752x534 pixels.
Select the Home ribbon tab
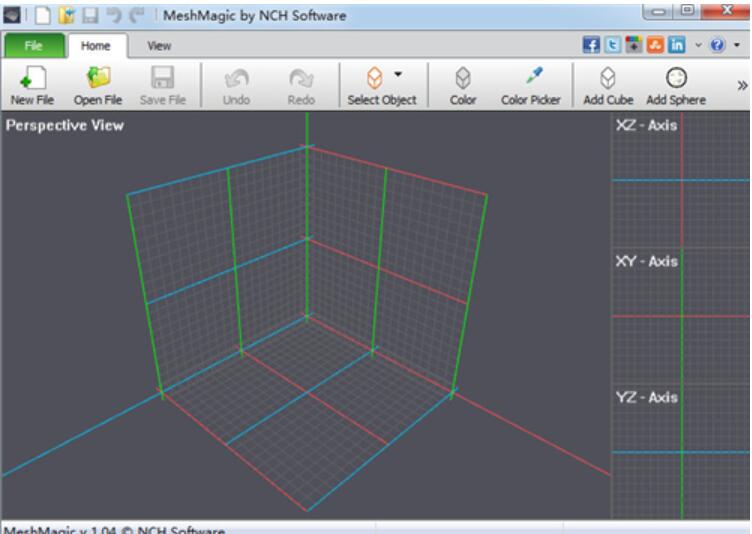[x=96, y=46]
